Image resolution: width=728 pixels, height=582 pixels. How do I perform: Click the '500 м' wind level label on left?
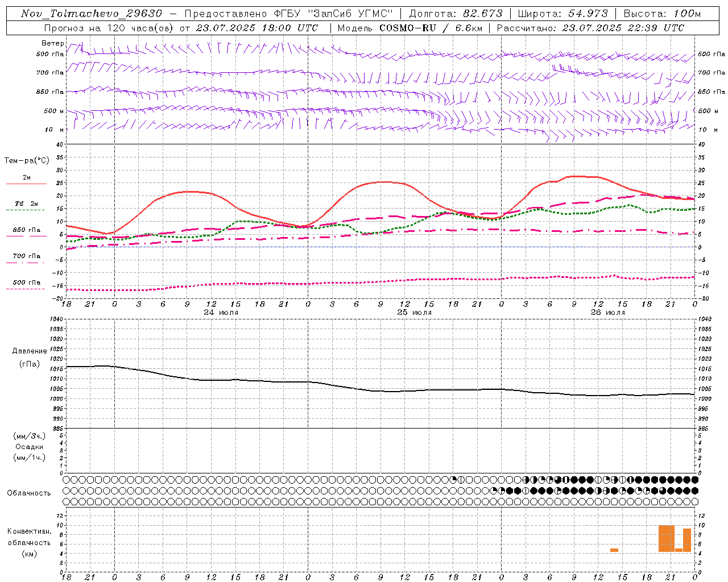(x=54, y=111)
